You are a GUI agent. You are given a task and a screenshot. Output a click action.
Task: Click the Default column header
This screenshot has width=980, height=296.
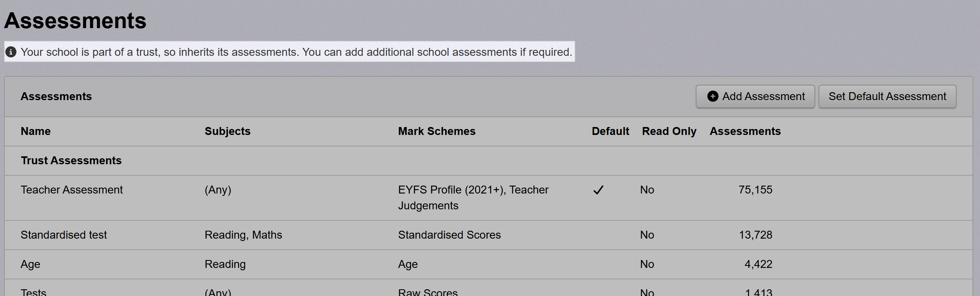point(610,131)
